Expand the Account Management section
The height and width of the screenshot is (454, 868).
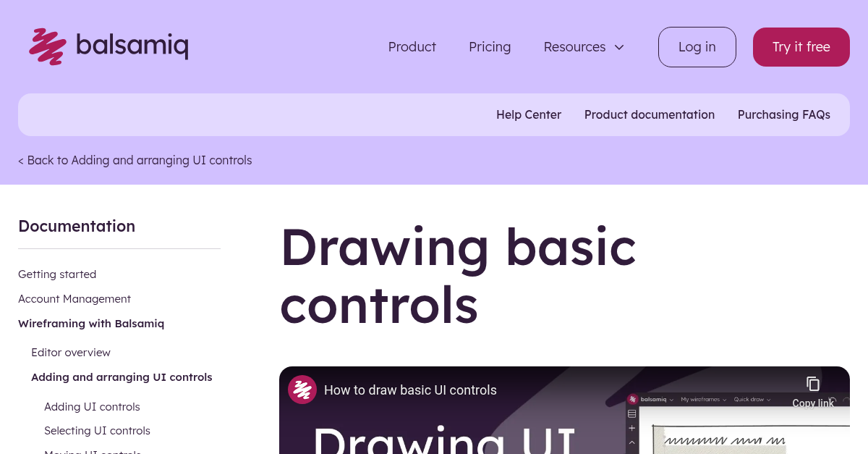point(75,299)
